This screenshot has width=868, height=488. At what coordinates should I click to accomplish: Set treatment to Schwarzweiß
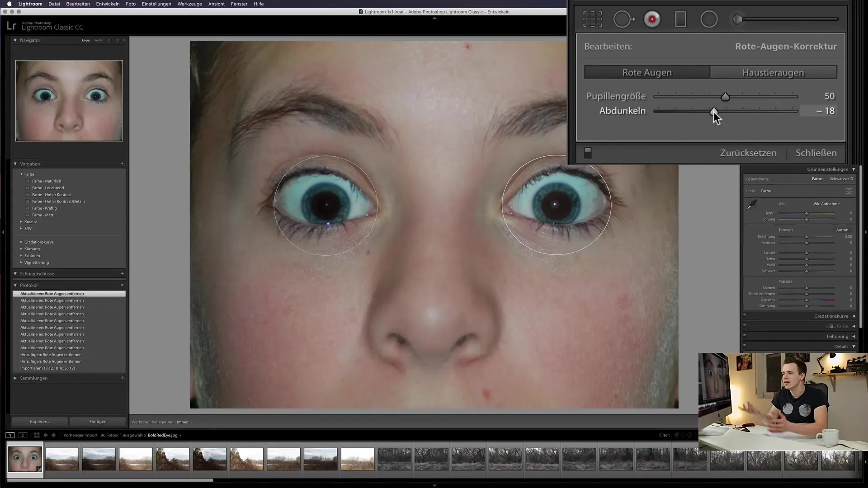pos(841,179)
